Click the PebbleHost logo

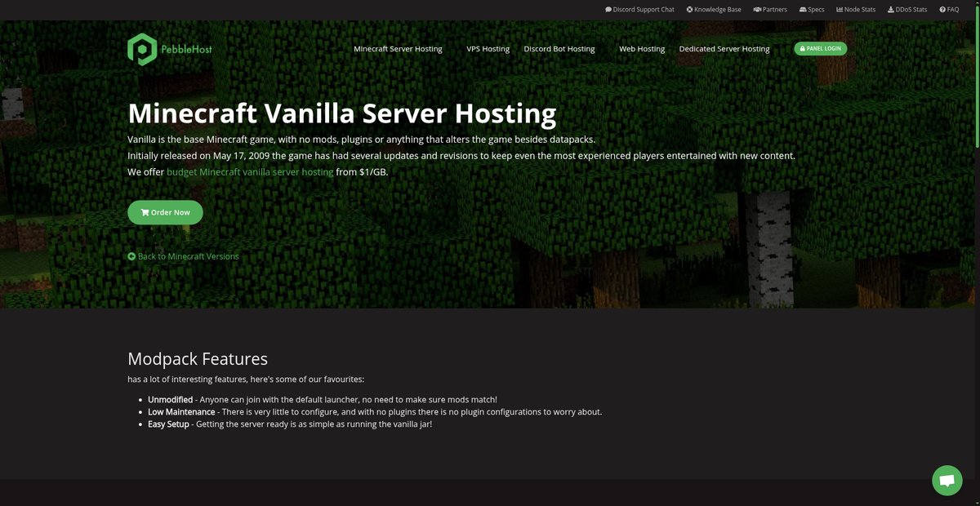pos(170,49)
